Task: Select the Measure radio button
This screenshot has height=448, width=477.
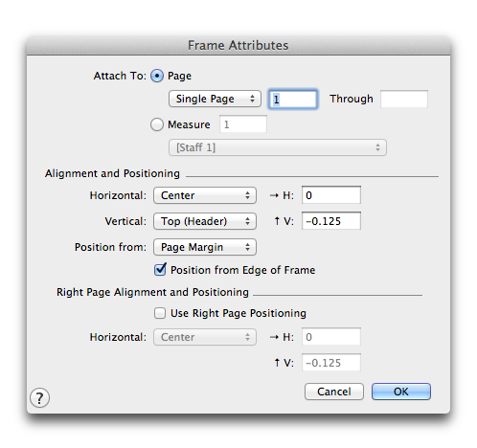Action: click(157, 124)
